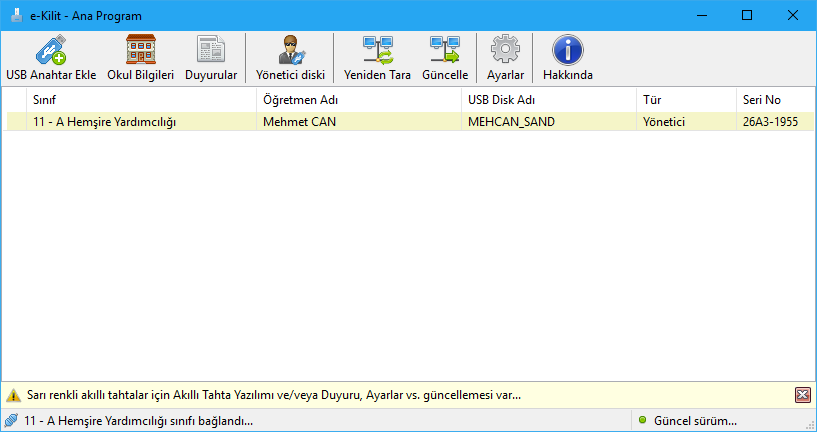Click the Sarı renkli akıllı tahtalar message
The height and width of the screenshot is (432, 817).
274,395
